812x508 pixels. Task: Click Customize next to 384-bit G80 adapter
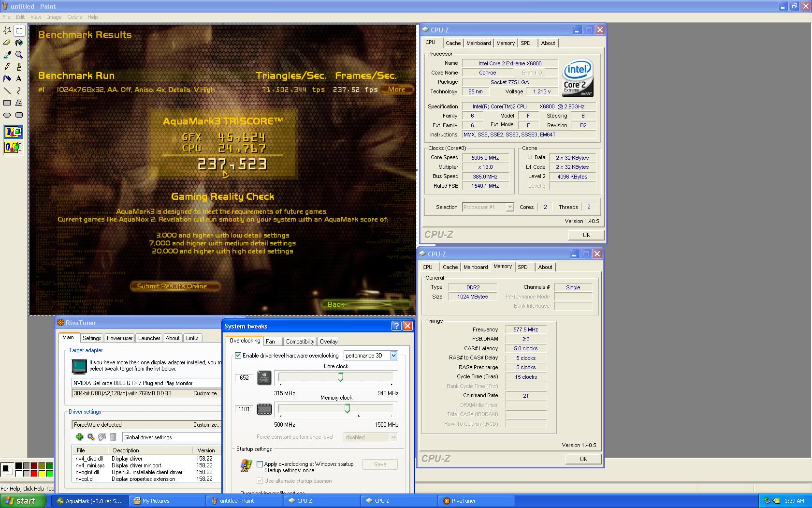click(x=206, y=393)
